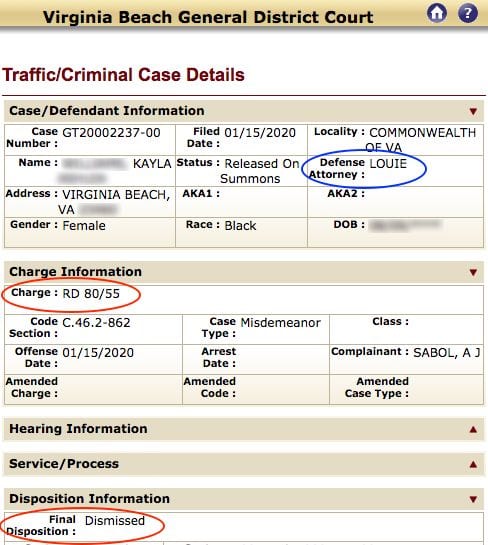Click the charge text RD 80/55
The image size is (488, 545).
[x=91, y=294]
